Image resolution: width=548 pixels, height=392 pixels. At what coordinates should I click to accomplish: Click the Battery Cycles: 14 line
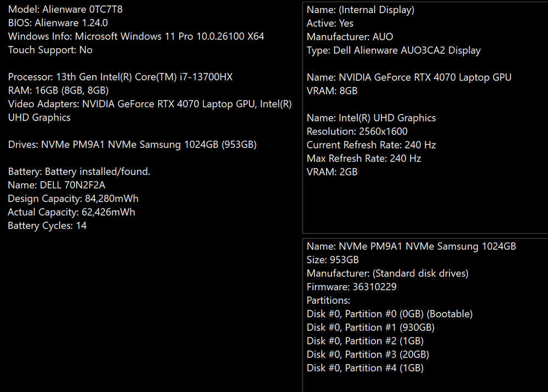pos(47,226)
